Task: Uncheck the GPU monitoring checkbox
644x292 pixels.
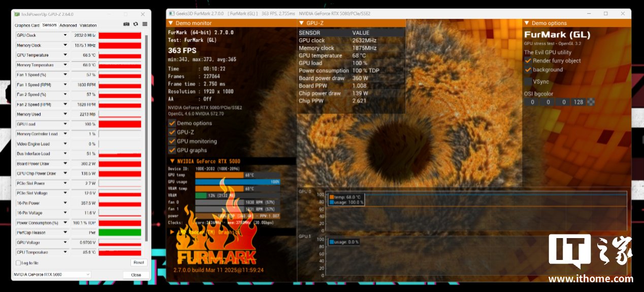Action: tap(172, 141)
